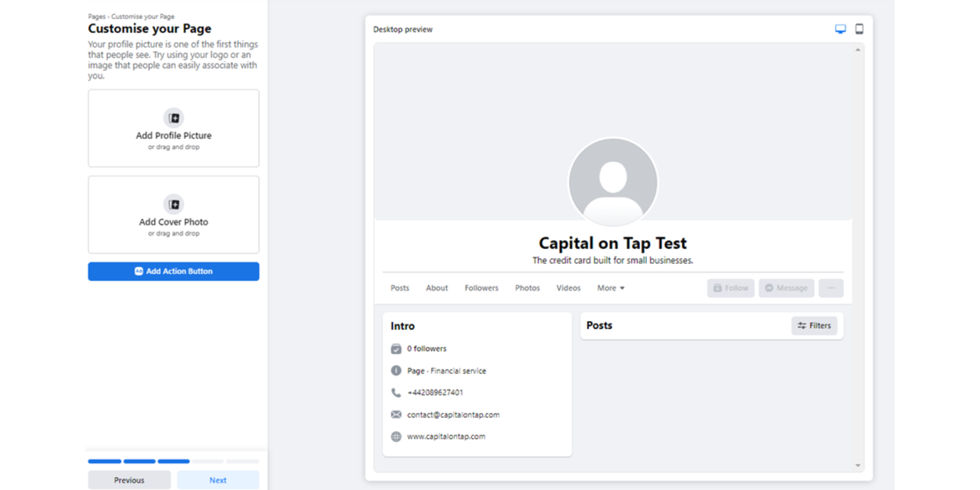Click the info icon next to Financial service
This screenshot has width=980, height=490.
(396, 370)
